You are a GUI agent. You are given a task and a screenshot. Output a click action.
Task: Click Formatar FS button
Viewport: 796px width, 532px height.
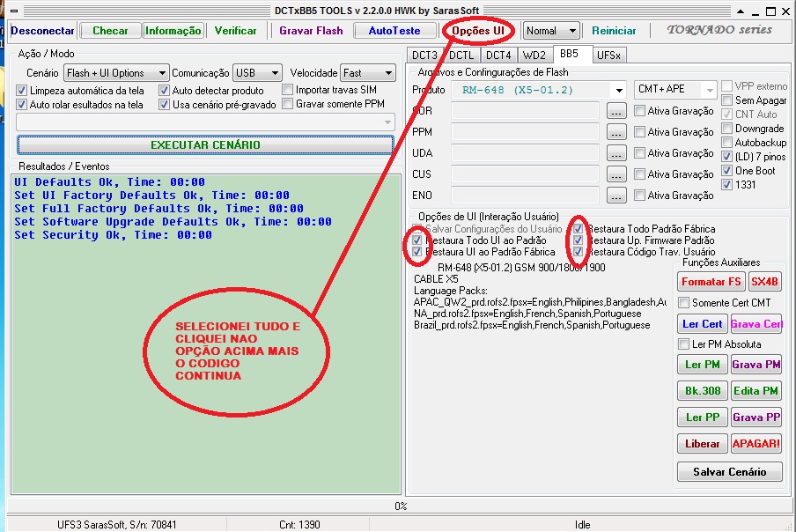tap(711, 282)
